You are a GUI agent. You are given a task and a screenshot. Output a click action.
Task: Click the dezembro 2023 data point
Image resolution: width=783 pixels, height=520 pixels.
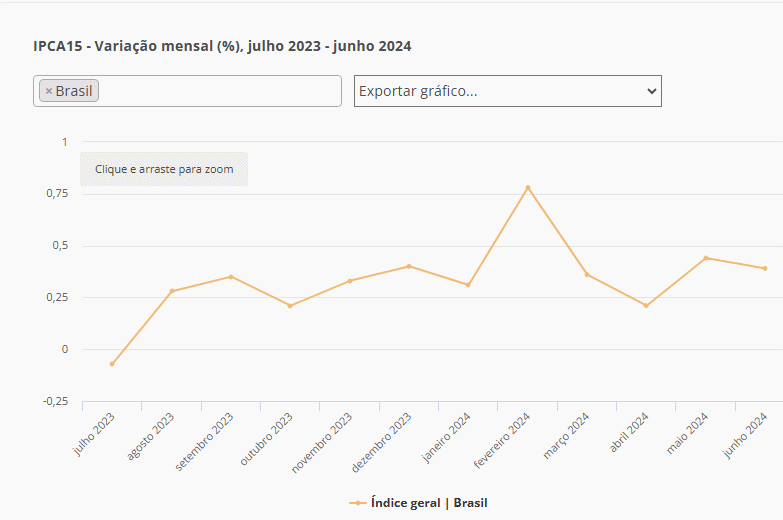tap(409, 266)
